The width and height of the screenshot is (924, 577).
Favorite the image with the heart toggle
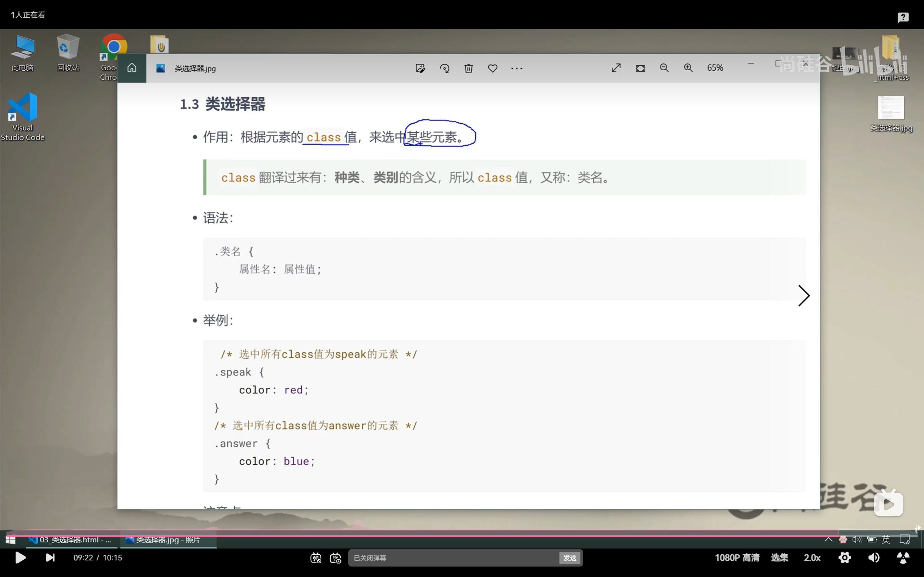(492, 68)
